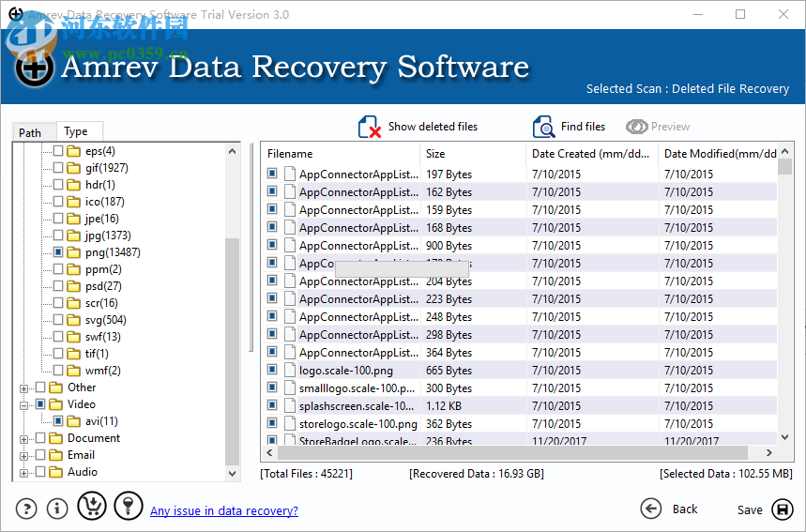Click the Back button text
Image resolution: width=806 pixels, height=532 pixels.
tap(685, 509)
